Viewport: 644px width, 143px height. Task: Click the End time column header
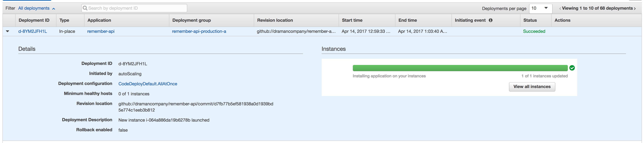click(408, 20)
